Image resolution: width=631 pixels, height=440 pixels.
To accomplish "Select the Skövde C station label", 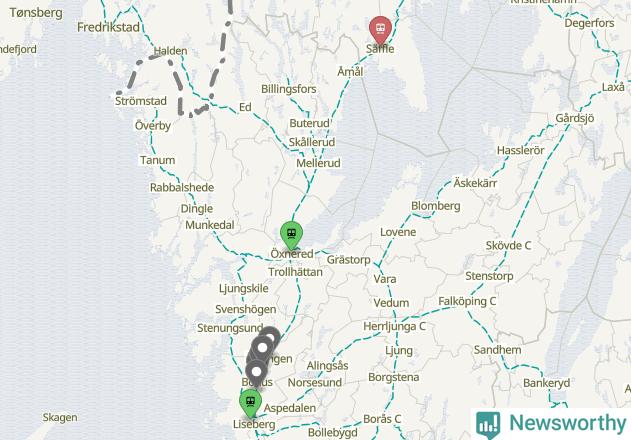I will click(508, 246).
